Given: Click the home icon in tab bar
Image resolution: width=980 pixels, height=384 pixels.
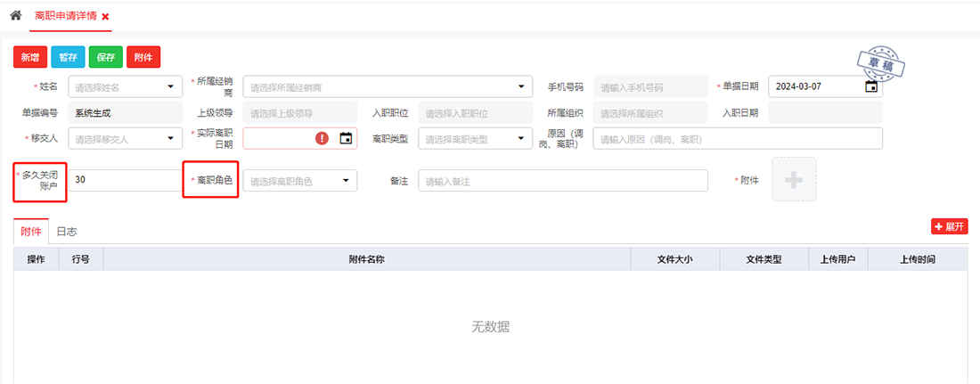Looking at the screenshot, I should pos(15,16).
